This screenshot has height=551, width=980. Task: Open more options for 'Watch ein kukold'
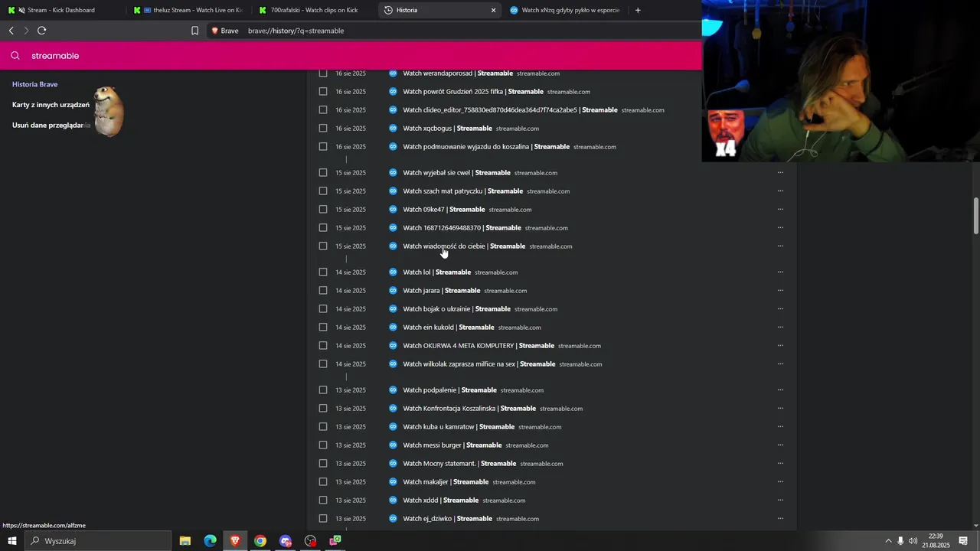pos(780,328)
